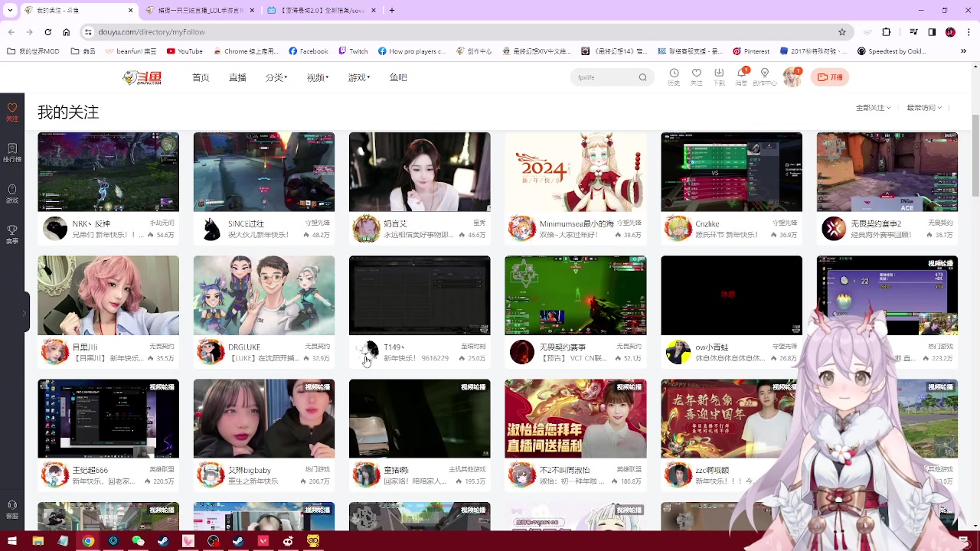980x551 pixels.
Task: Go to browser home page button
Action: pyautogui.click(x=66, y=32)
